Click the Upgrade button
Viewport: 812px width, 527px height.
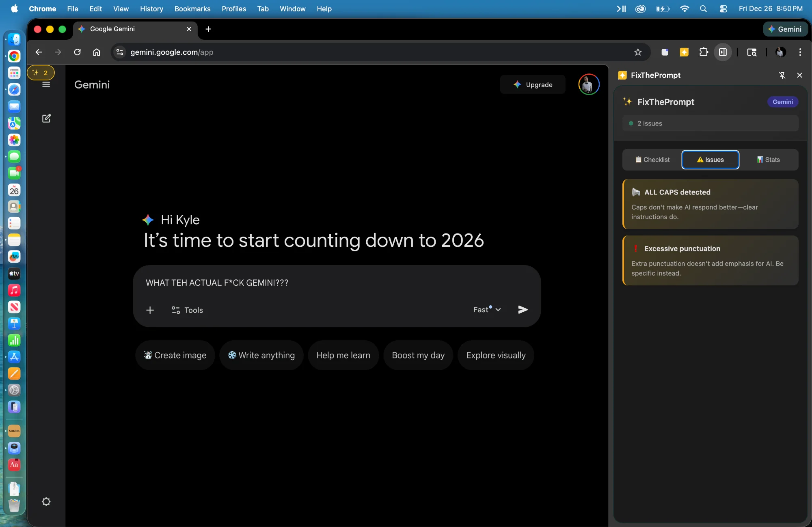[533, 84]
